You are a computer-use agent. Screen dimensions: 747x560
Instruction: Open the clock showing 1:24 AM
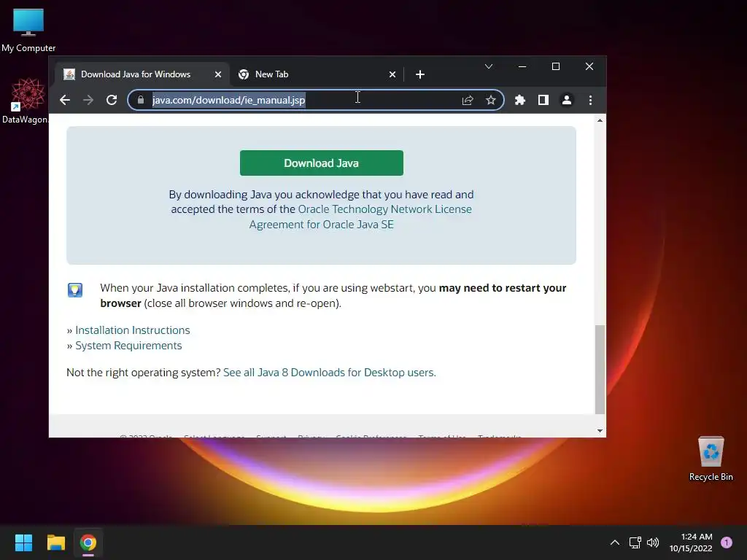[x=691, y=542]
